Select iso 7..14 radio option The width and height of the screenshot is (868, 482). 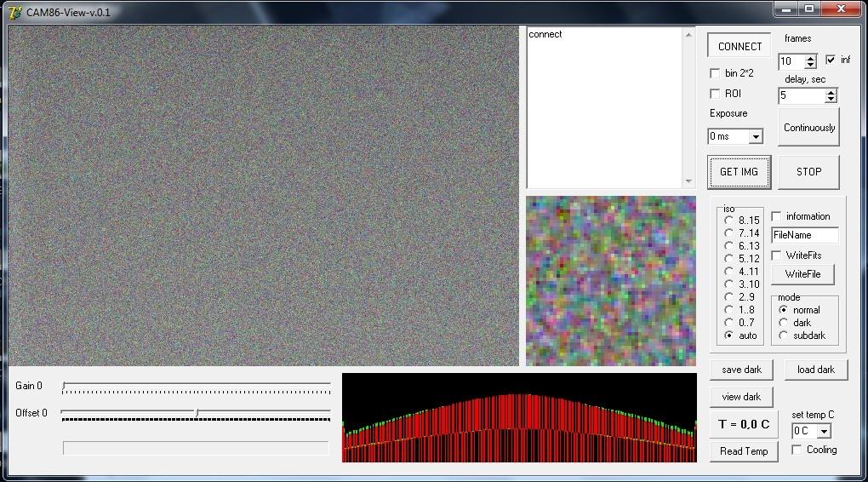(728, 232)
